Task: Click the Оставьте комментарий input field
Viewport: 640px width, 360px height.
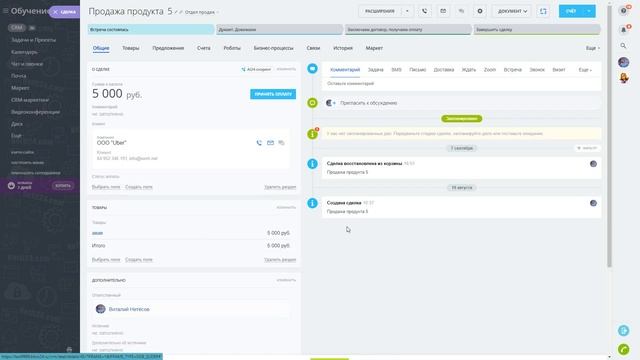Action: (461, 83)
